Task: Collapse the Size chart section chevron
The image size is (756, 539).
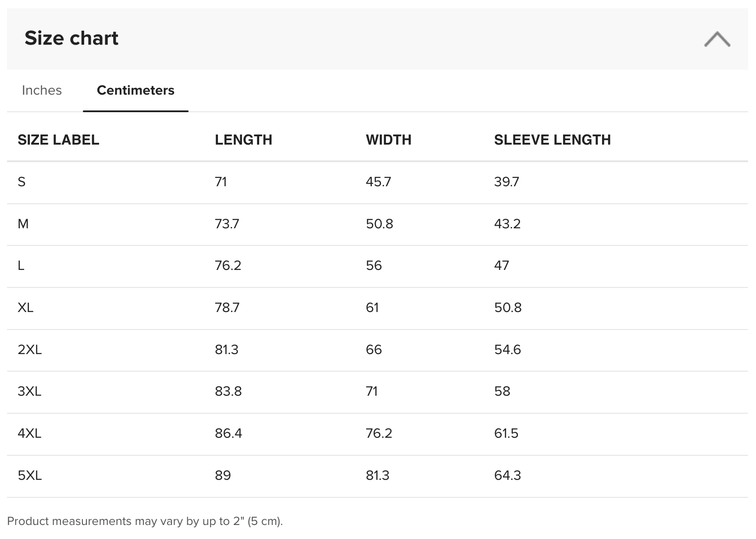Action: [717, 39]
